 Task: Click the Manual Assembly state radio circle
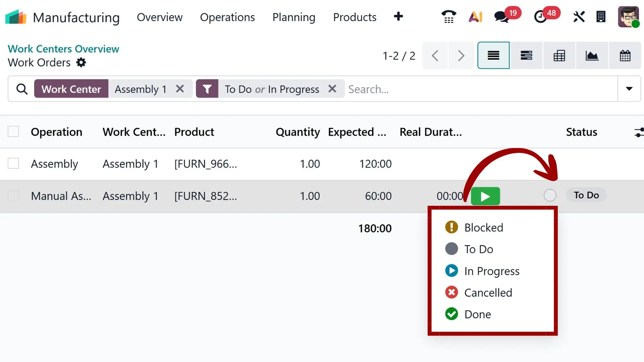tap(550, 195)
